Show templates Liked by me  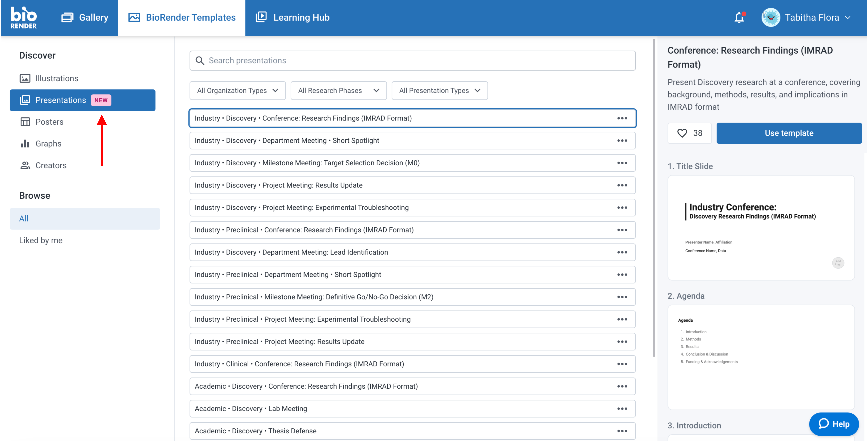(x=41, y=240)
